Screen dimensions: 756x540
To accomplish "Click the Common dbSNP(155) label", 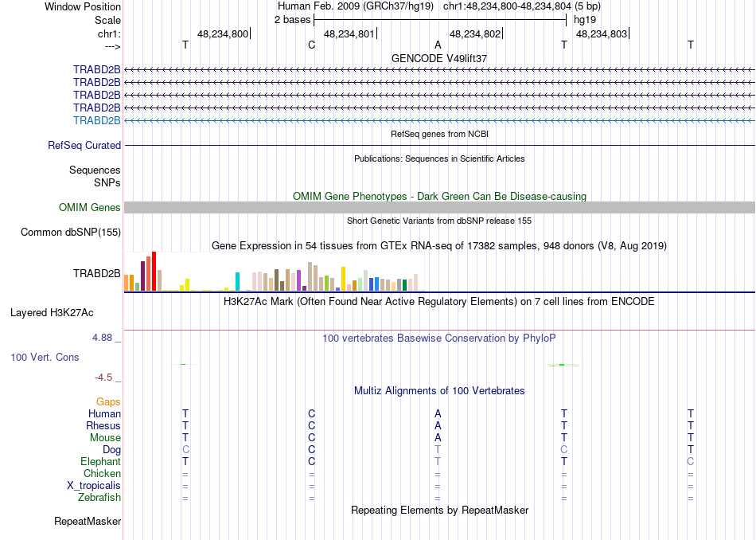I will (x=71, y=232).
